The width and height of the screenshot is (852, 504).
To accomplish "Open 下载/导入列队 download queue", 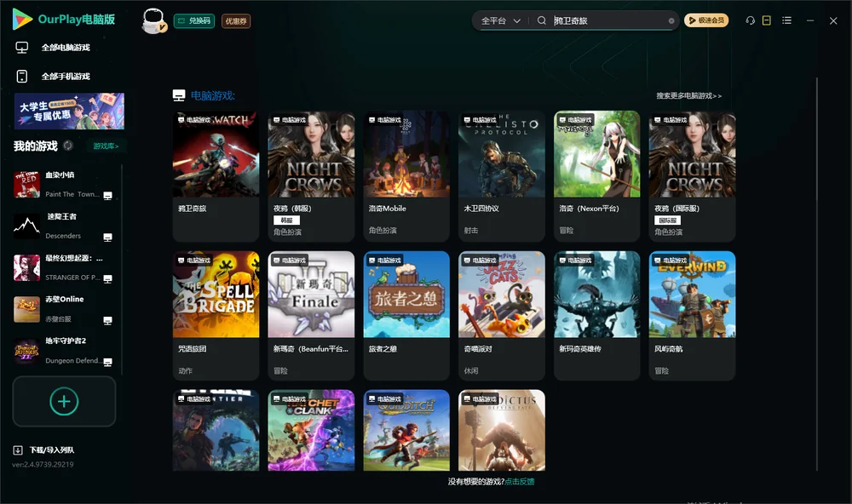I will click(52, 450).
